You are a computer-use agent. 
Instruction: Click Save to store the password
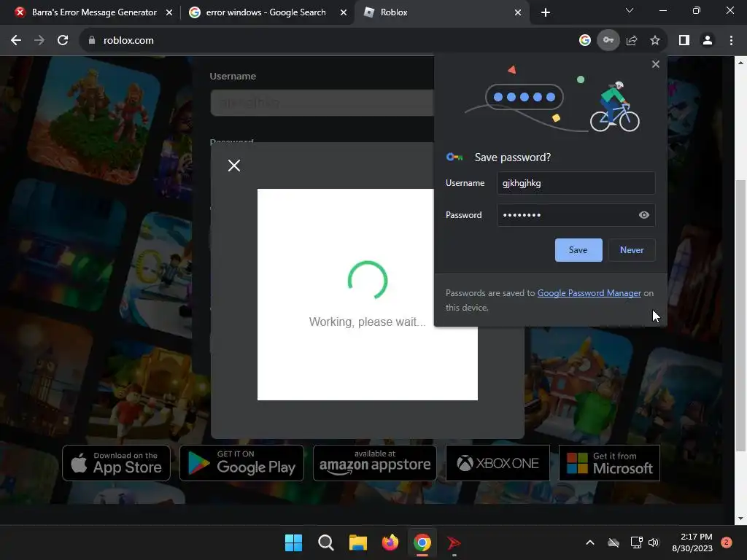(578, 250)
